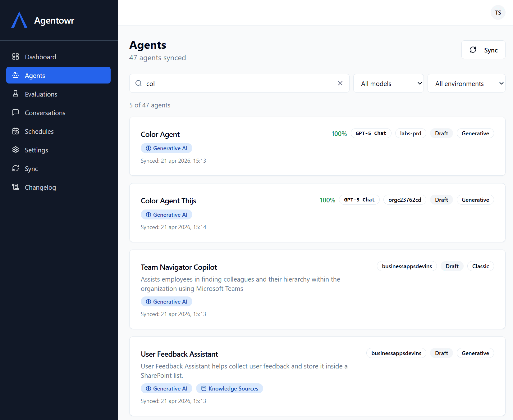The width and height of the screenshot is (513, 420).
Task: Click the Draft badge on Color Agent
Action: 442,133
